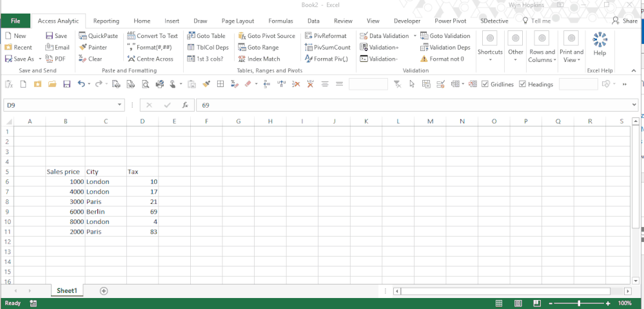644x309 pixels.
Task: Click Validation- tool
Action: point(378,59)
